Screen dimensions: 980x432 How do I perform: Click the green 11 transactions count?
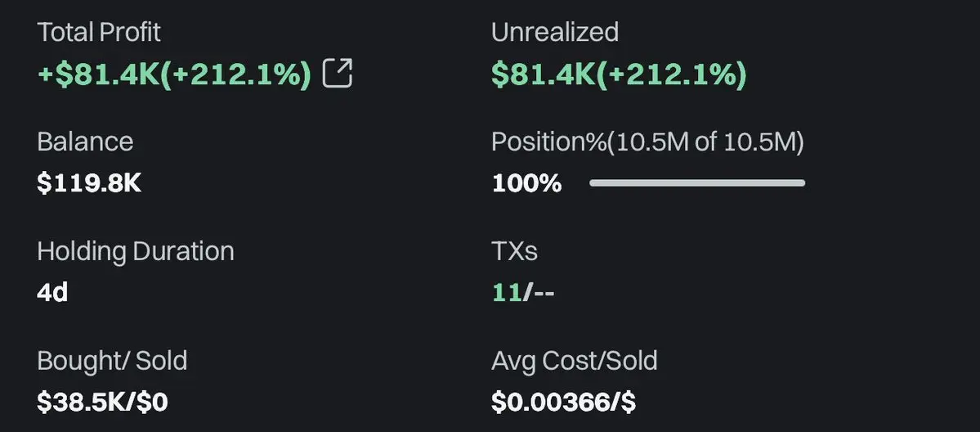point(507,292)
